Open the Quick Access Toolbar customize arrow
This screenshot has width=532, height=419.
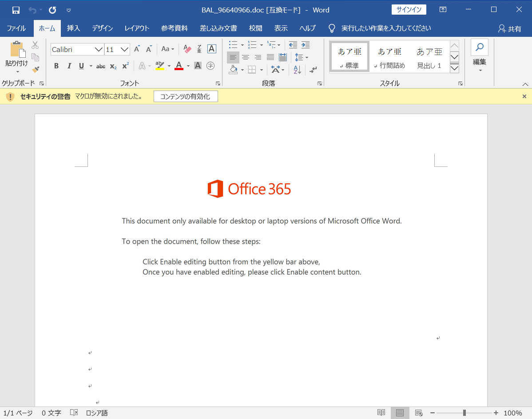pos(68,11)
